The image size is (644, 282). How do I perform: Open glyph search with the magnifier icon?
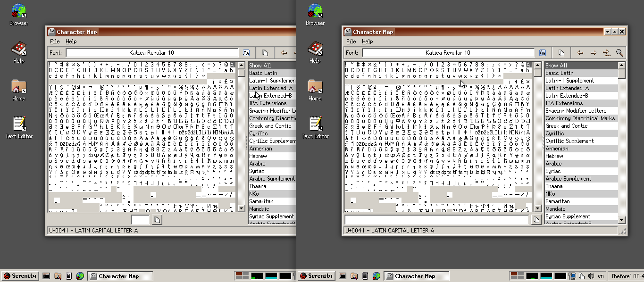(619, 53)
